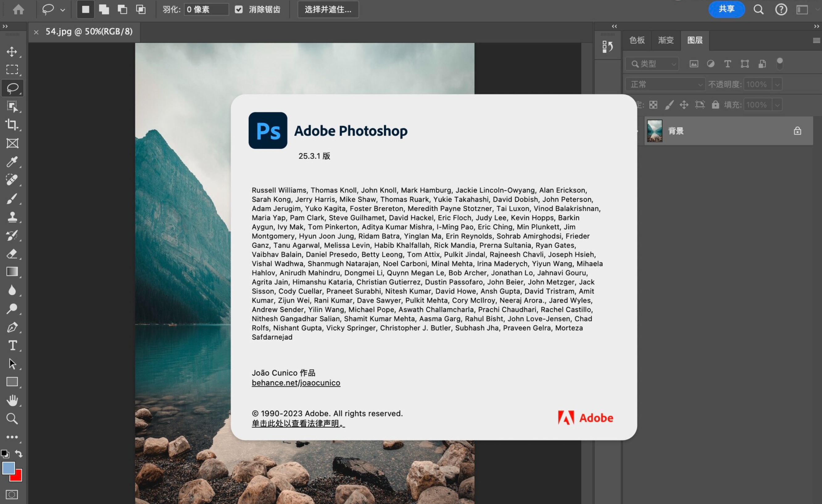Open the legal notice 单击此处以查看法律声明 link
Viewport: 822px width, 504px height.
[x=298, y=423]
